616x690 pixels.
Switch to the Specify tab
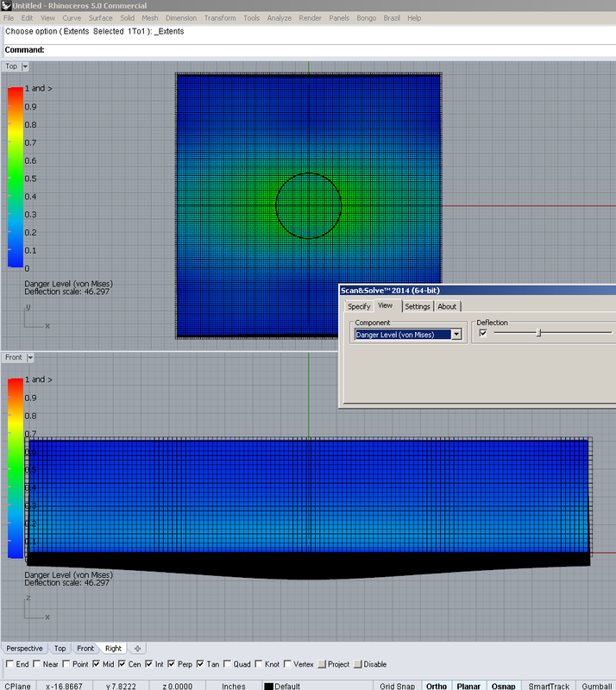(359, 306)
